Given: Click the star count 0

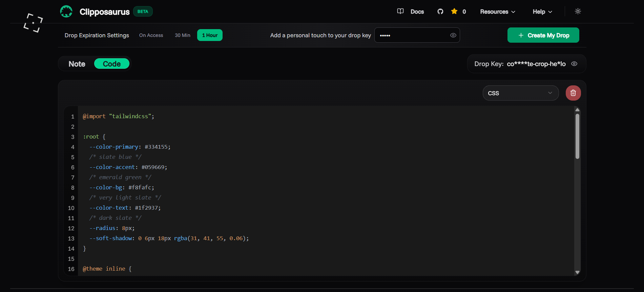Looking at the screenshot, I should (x=464, y=12).
